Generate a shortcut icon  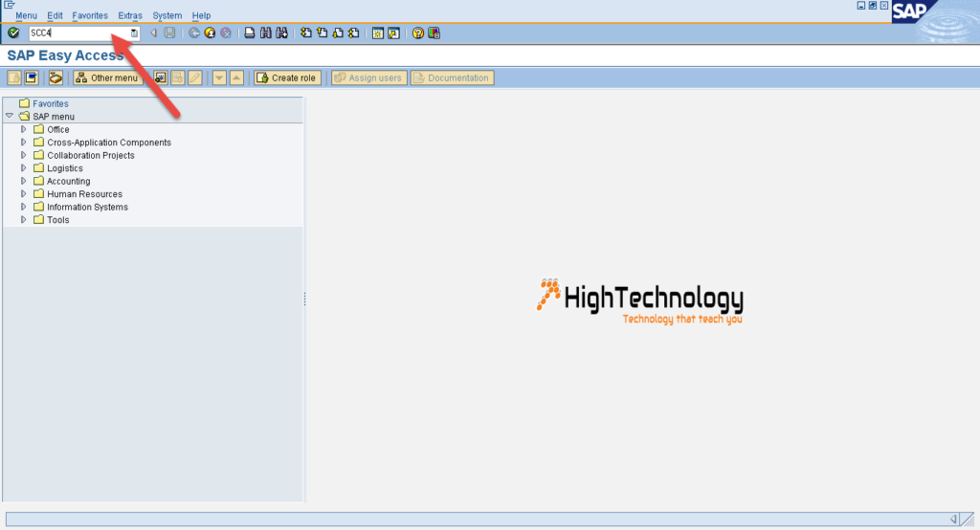coord(393,33)
